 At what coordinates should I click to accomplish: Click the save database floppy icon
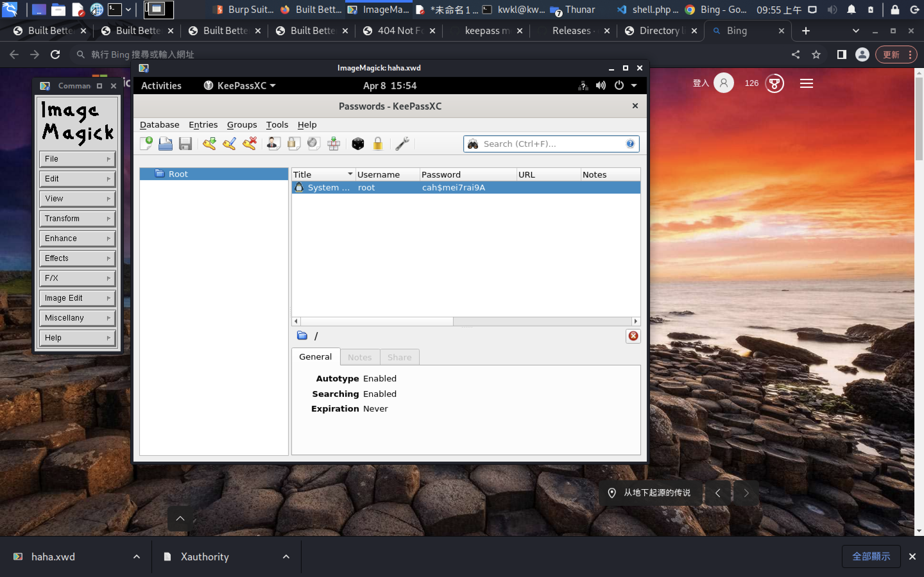(x=185, y=144)
